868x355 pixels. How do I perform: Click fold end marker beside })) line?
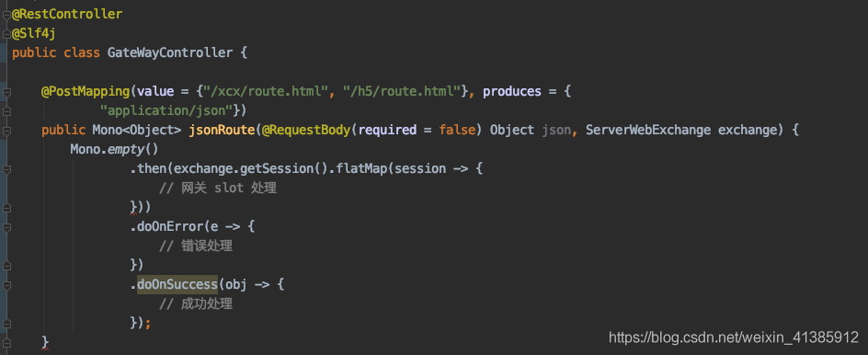(6, 208)
